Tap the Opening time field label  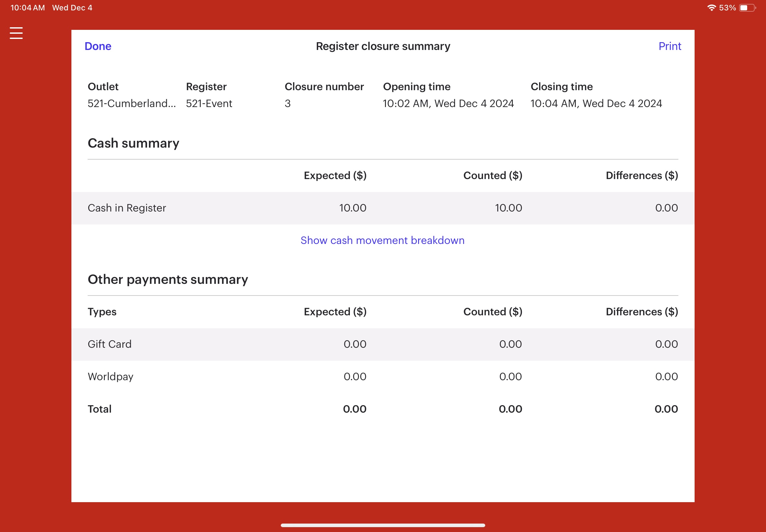416,87
